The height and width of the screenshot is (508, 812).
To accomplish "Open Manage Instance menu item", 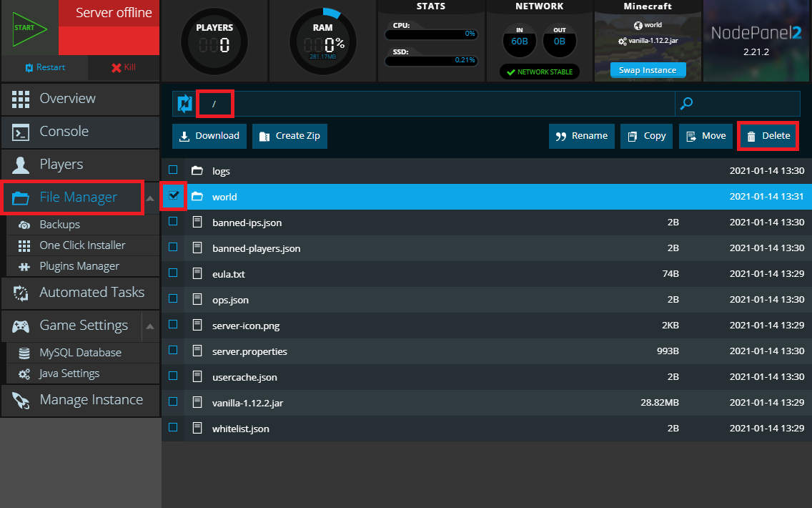I will (x=80, y=400).
